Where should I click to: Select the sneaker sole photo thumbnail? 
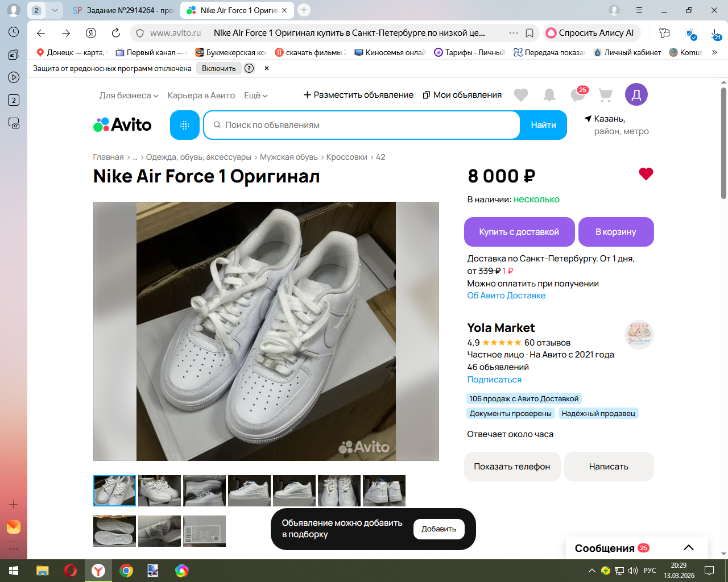tap(115, 531)
